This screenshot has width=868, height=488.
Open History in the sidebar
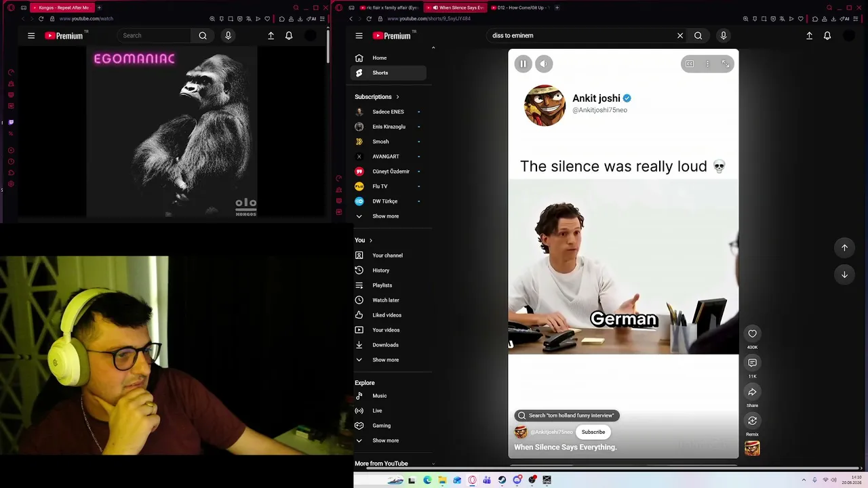[x=389, y=270]
